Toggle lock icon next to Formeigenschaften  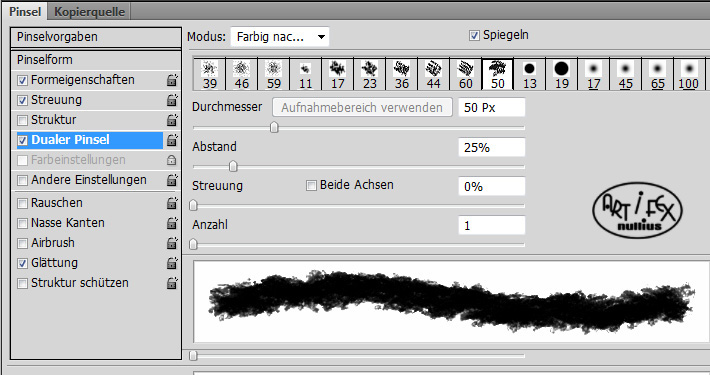172,80
